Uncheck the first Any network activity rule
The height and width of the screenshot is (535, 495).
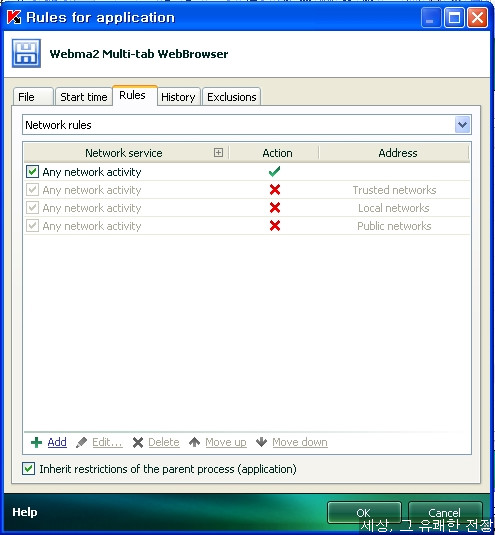[x=32, y=172]
